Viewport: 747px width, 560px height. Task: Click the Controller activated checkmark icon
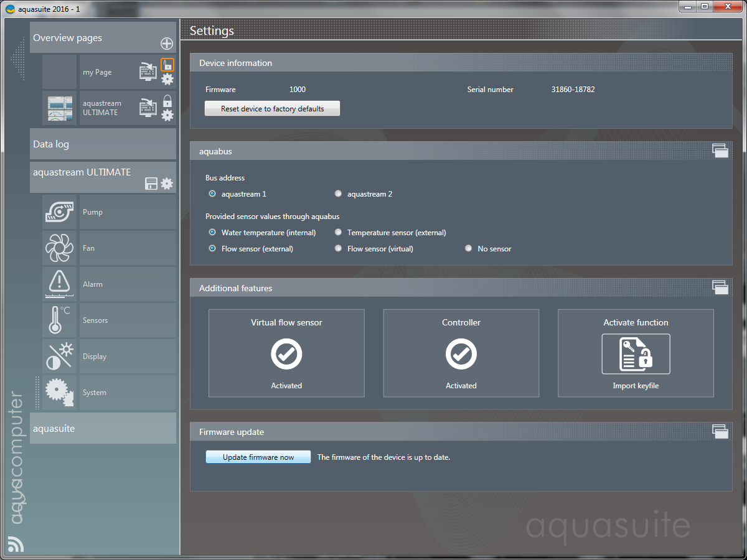pos(461,354)
